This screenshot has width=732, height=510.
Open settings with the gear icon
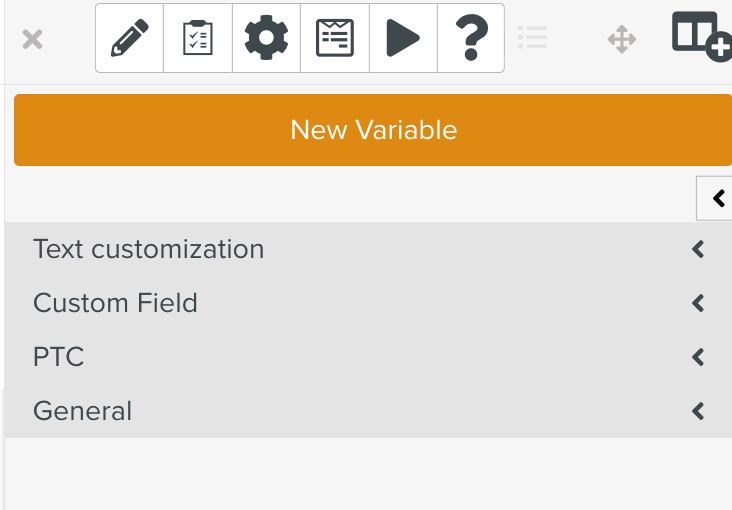click(x=266, y=39)
